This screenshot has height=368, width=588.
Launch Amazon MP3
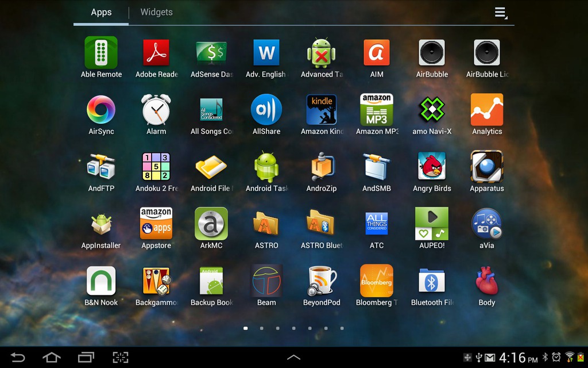click(x=377, y=110)
